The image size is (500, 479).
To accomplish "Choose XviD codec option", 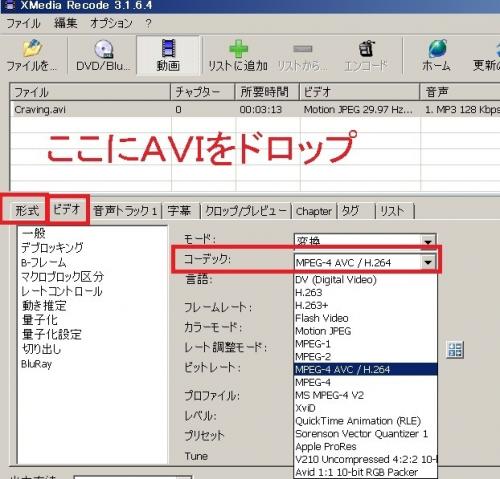I will click(365, 408).
